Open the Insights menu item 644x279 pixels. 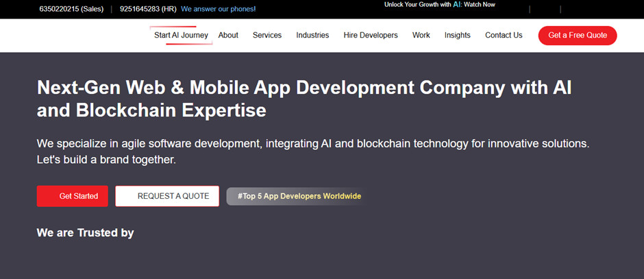(458, 35)
